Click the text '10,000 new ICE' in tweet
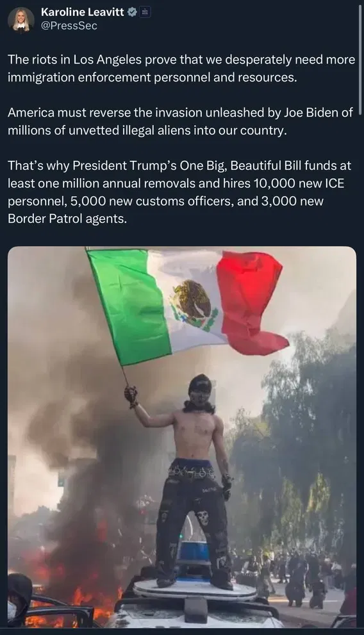Image resolution: width=364 pixels, height=635 pixels. tap(299, 183)
